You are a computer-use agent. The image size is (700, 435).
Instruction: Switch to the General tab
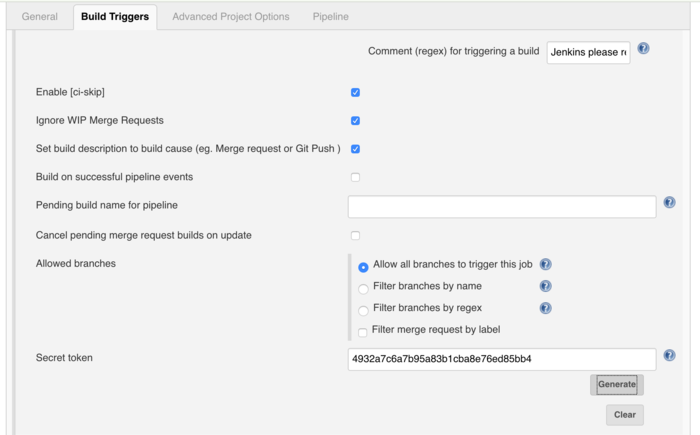pos(40,17)
